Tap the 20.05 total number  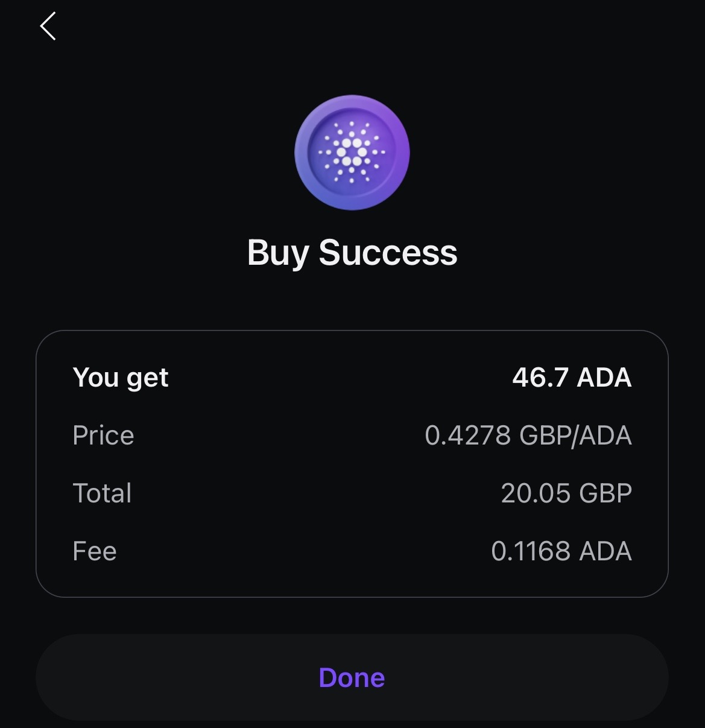[536, 493]
